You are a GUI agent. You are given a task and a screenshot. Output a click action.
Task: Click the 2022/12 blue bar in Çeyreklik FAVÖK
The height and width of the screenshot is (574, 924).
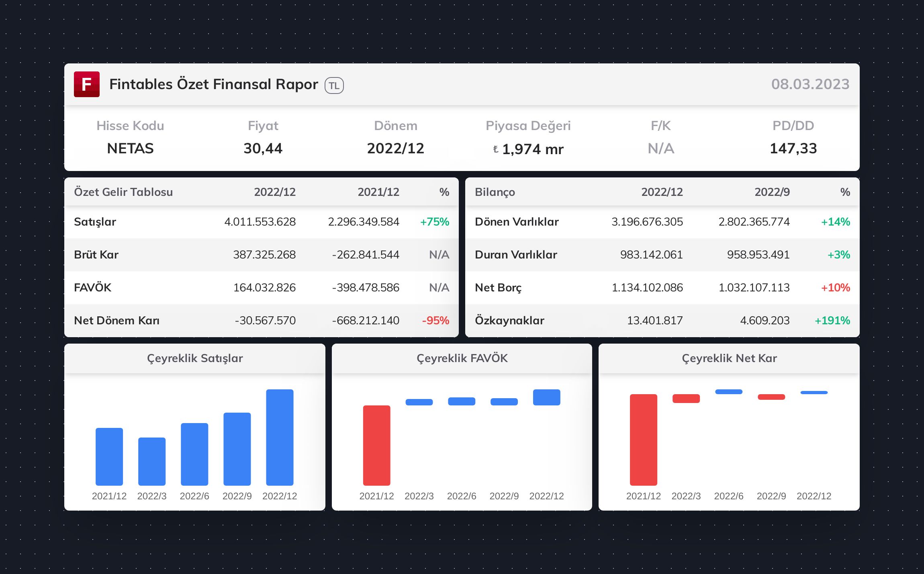tap(546, 397)
